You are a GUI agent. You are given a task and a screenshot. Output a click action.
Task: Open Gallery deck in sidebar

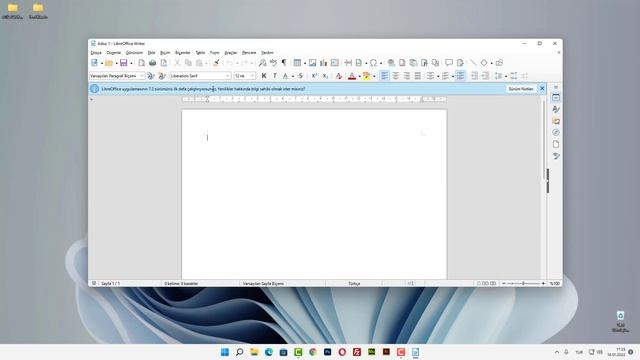(556, 121)
